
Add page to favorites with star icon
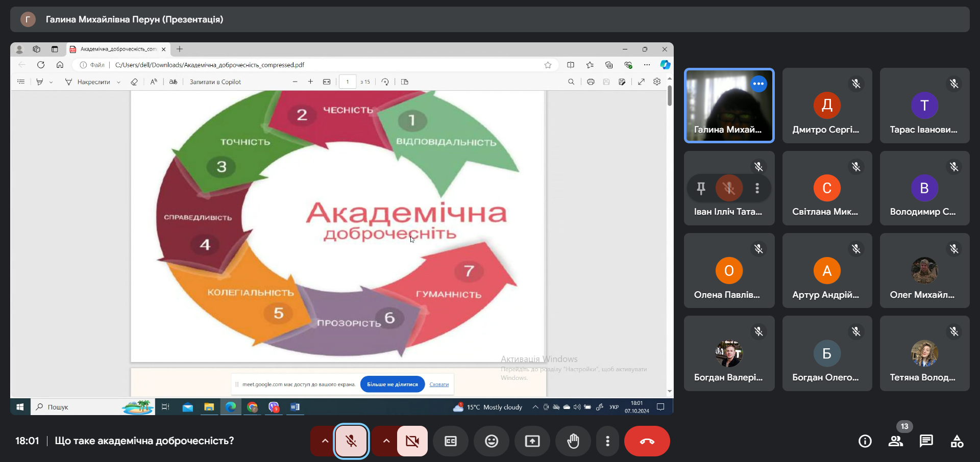coord(548,65)
